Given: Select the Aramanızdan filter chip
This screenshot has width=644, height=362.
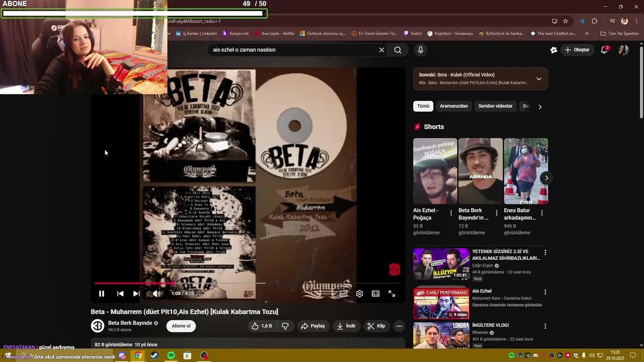Looking at the screenshot, I should coord(454,106).
